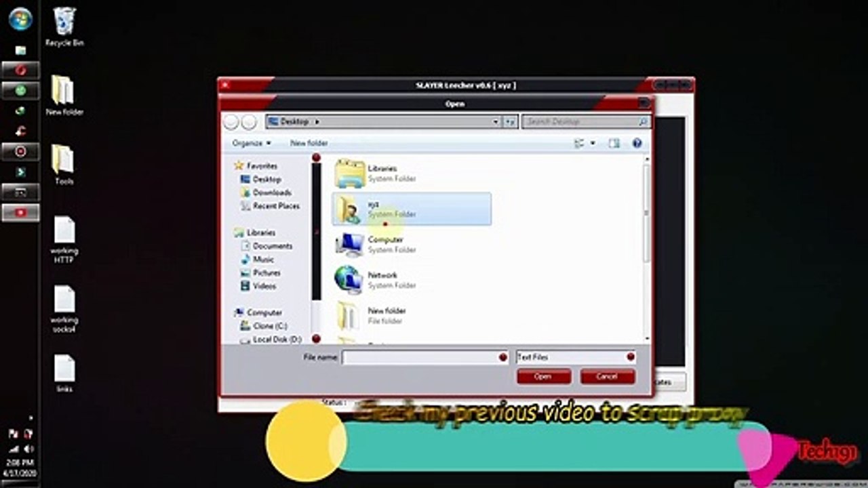Click the Open button
The image size is (868, 488).
[543, 376]
